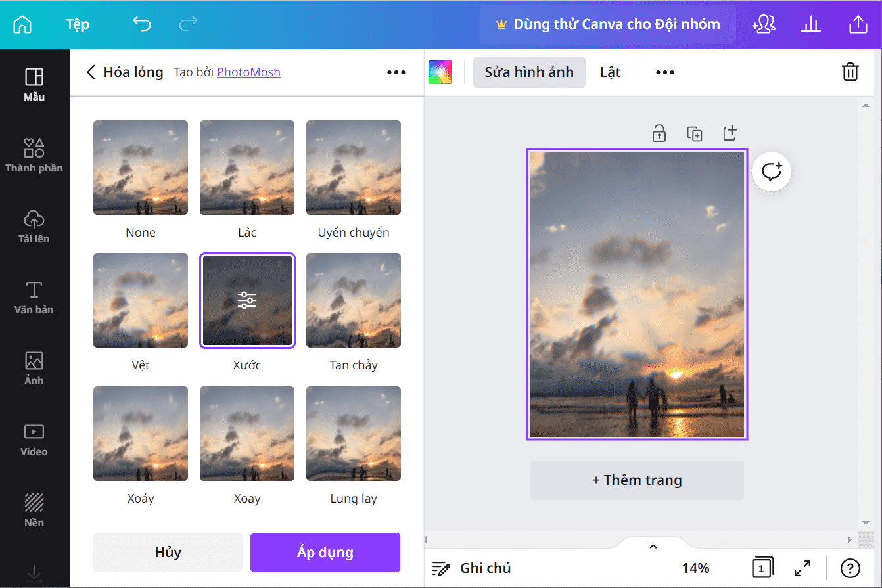The width and height of the screenshot is (882, 588).
Task: Choose the Tan chảy effect thumbnail
Action: [x=354, y=300]
